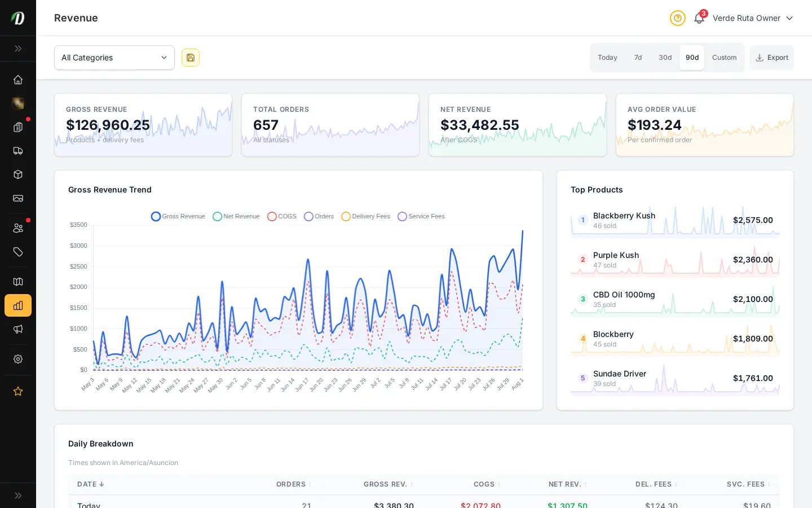
Task: Click Blackberry Kush in Top Products
Action: [x=675, y=220]
